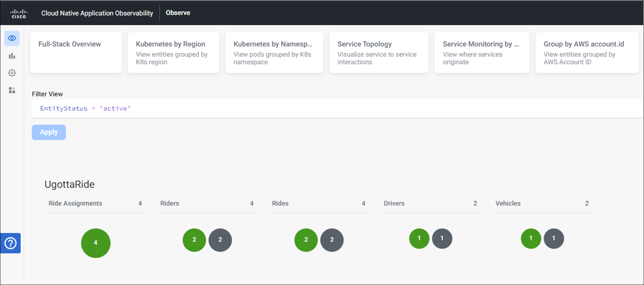Click the Cisco logo
644x285 pixels.
tap(19, 13)
